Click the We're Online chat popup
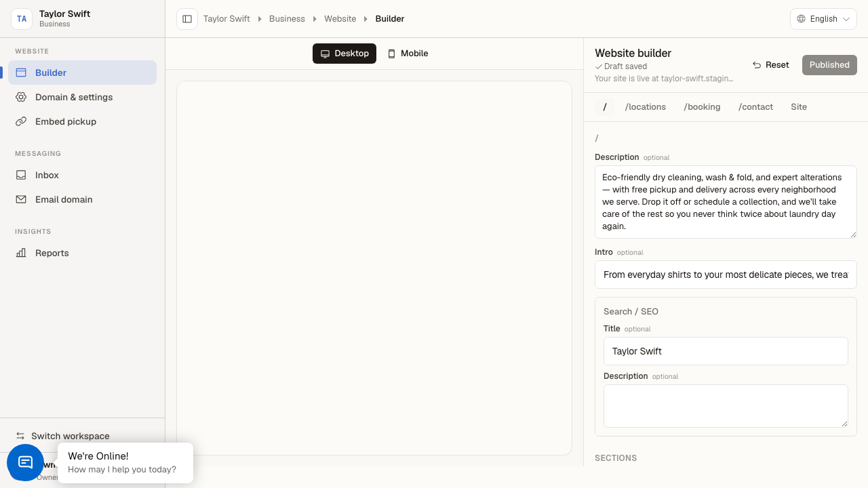The image size is (868, 488). coord(125,463)
